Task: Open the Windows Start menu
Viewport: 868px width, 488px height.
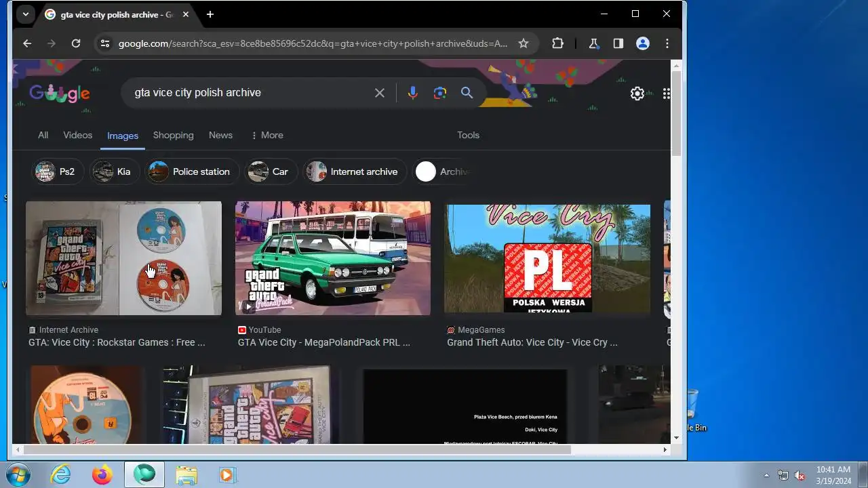Action: pos(18,475)
